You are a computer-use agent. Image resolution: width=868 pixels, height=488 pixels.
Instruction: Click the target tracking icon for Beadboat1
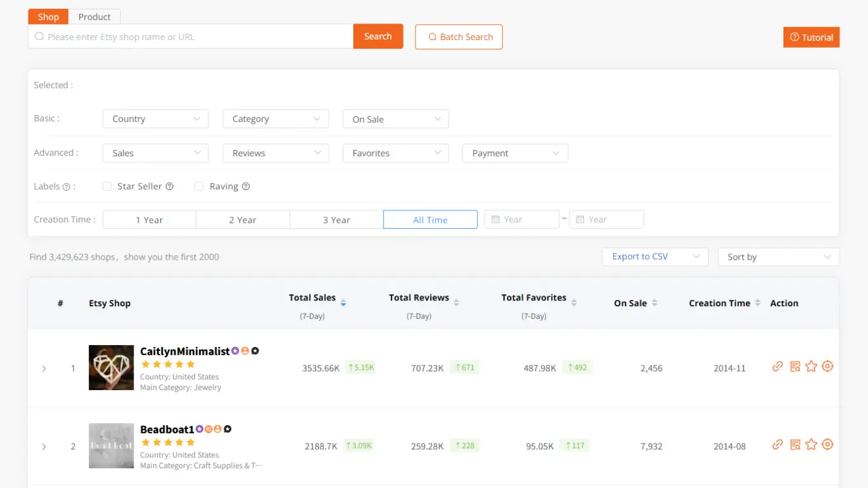coord(827,445)
